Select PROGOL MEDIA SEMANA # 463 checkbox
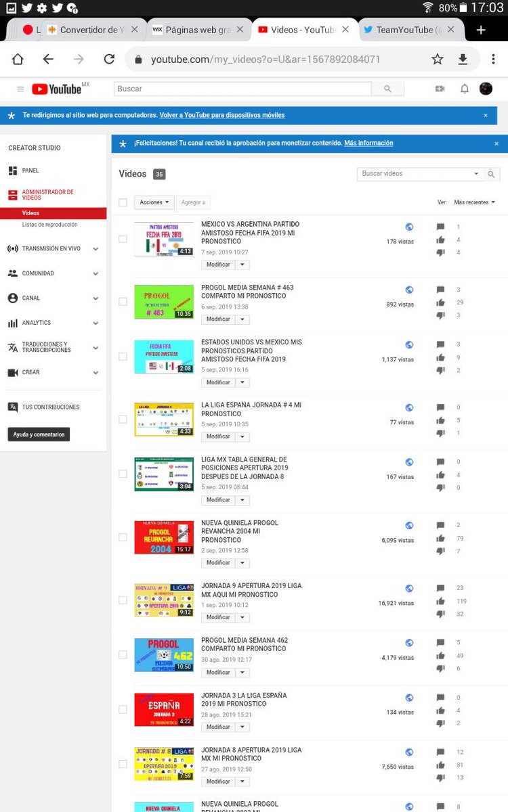This screenshot has height=812, width=508. 123,302
